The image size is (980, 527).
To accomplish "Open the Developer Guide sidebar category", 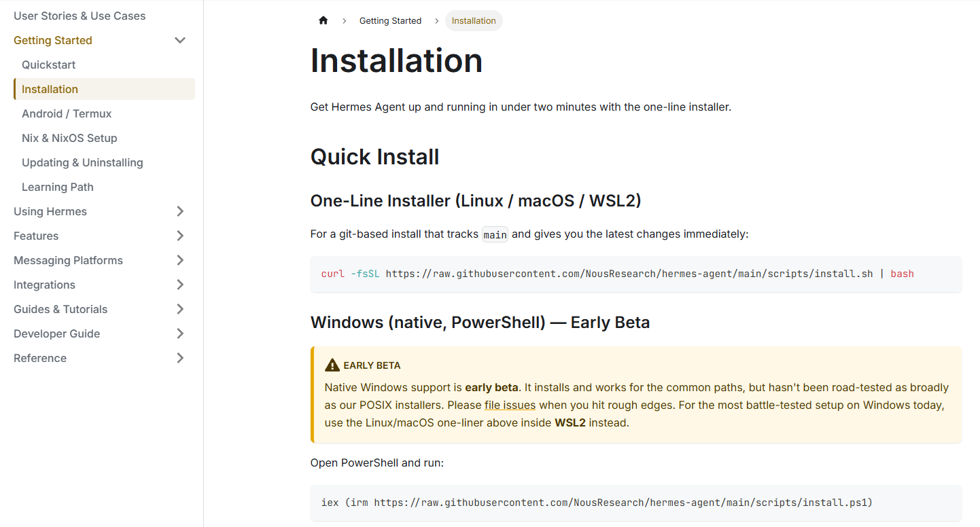I will coord(57,333).
